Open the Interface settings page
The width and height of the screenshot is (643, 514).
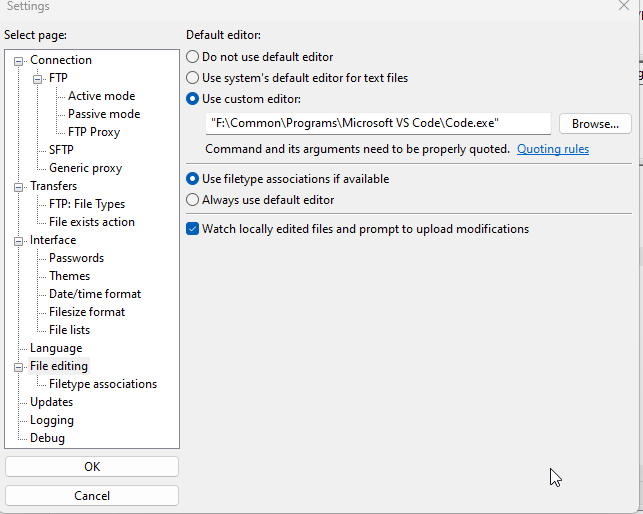53,240
